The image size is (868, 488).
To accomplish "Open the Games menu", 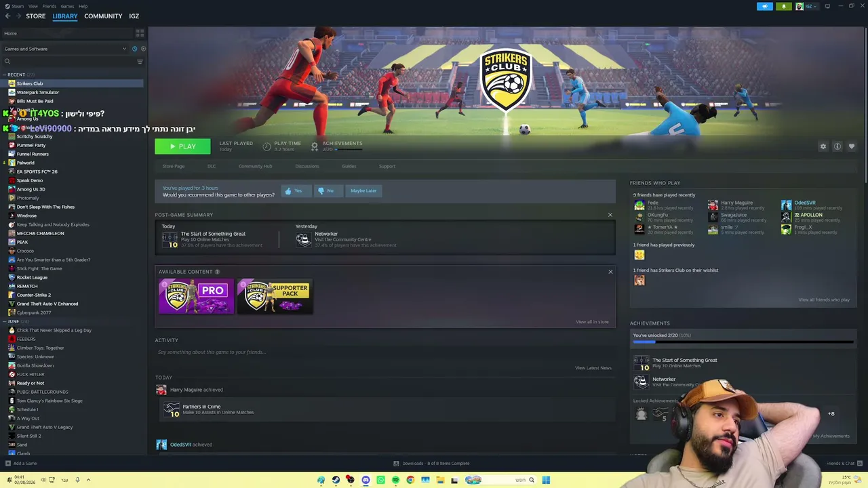I will 67,6.
